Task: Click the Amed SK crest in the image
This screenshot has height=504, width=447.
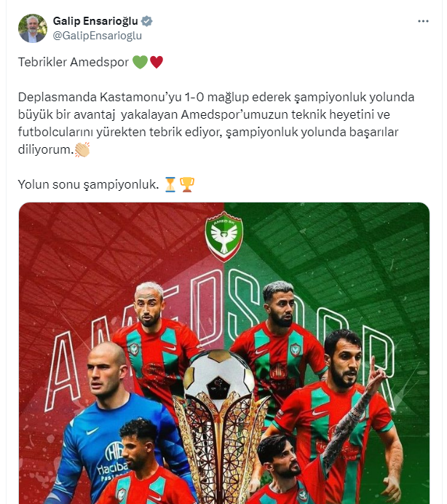Action: (224, 237)
